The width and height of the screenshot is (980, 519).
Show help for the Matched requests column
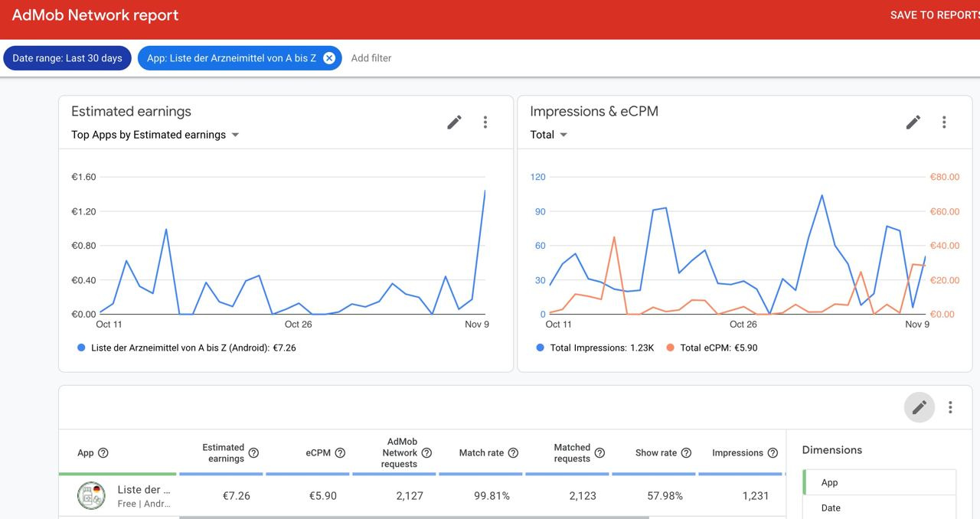(599, 453)
